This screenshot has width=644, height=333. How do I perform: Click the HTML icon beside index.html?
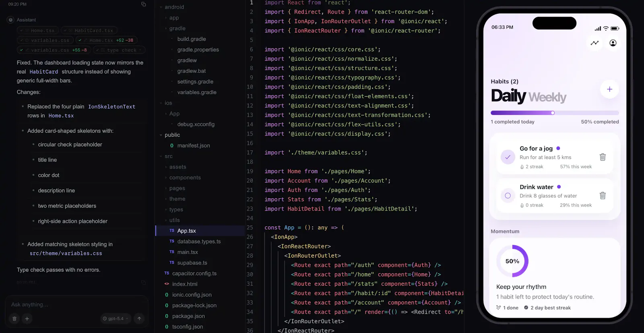(167, 284)
